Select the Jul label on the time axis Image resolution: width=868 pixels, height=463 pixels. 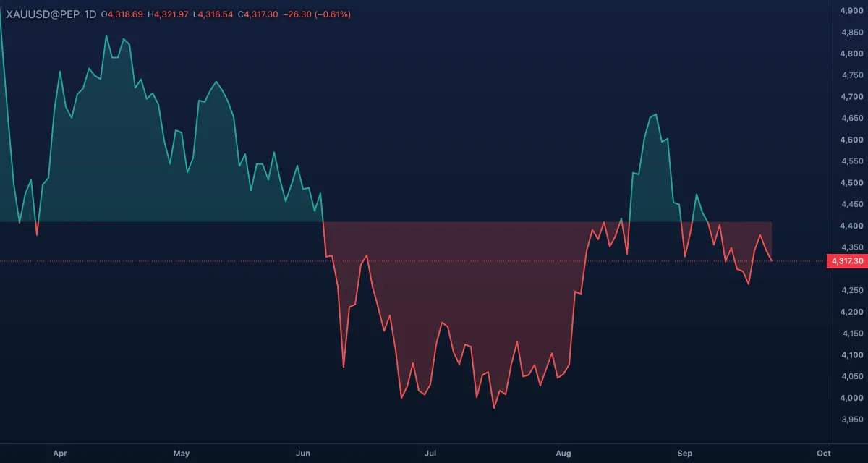(430, 454)
